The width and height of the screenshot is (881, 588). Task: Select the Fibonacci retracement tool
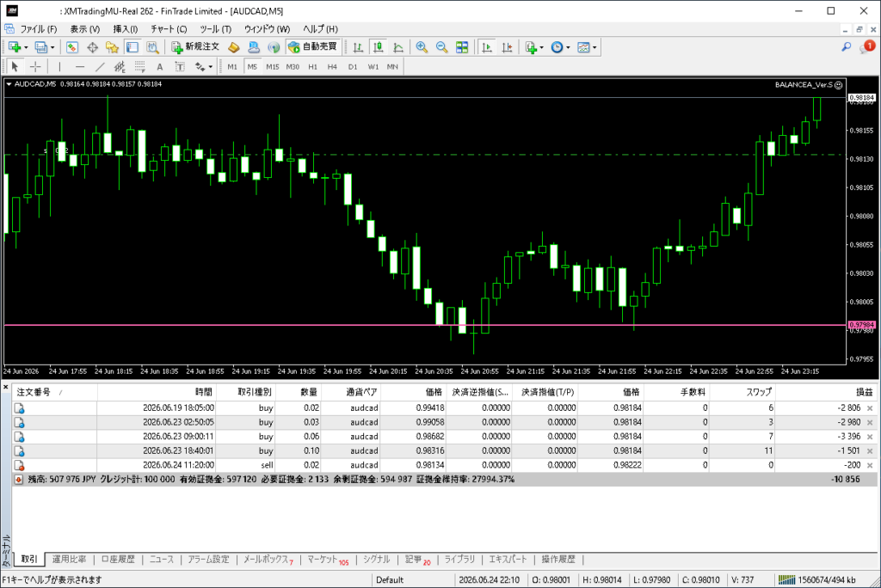click(x=140, y=67)
